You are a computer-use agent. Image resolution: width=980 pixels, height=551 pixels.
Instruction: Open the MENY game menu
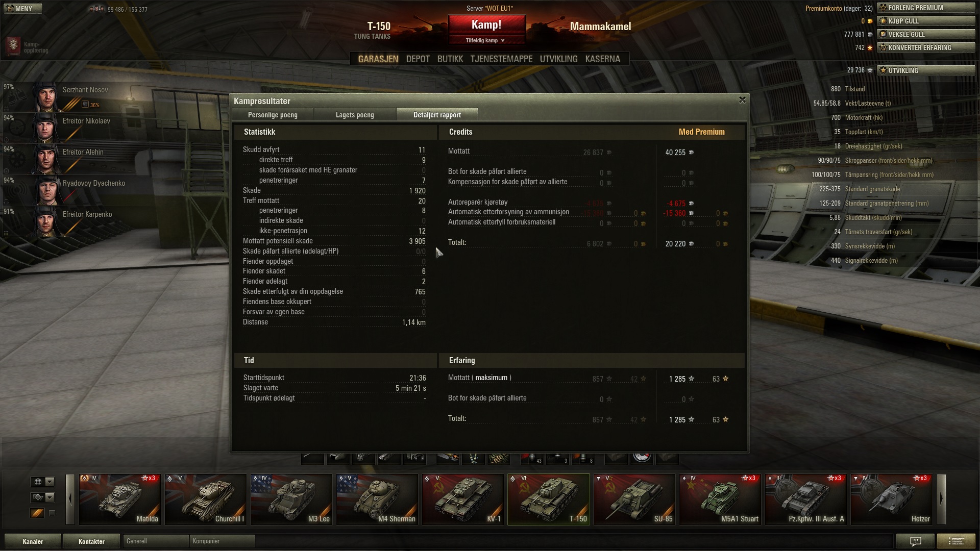coord(21,9)
